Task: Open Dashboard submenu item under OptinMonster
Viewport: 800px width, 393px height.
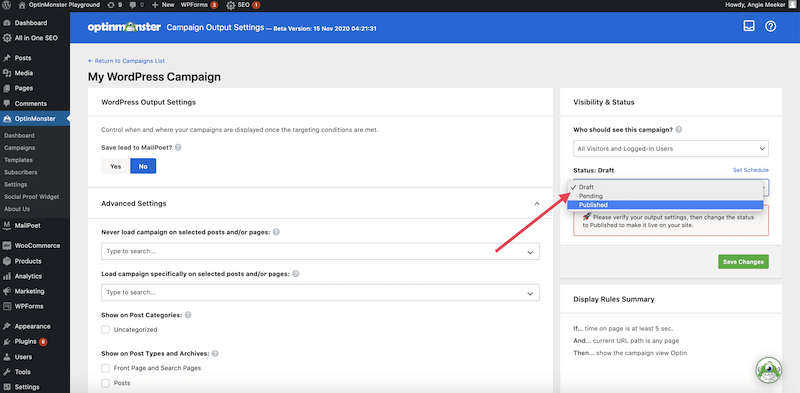Action: [x=19, y=136]
